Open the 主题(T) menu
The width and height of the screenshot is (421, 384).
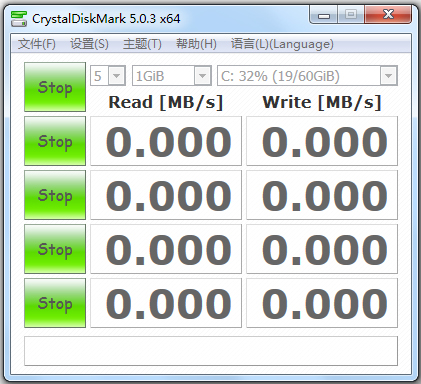click(142, 44)
